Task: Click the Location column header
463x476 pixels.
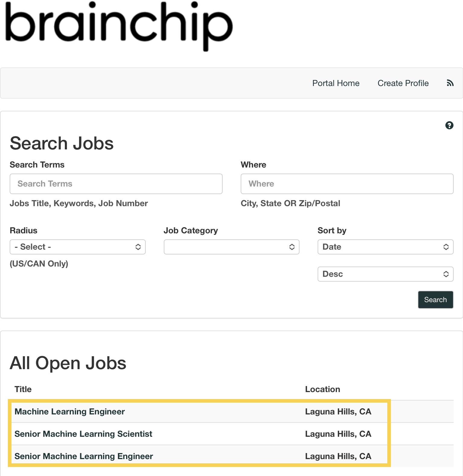Action: tap(322, 389)
